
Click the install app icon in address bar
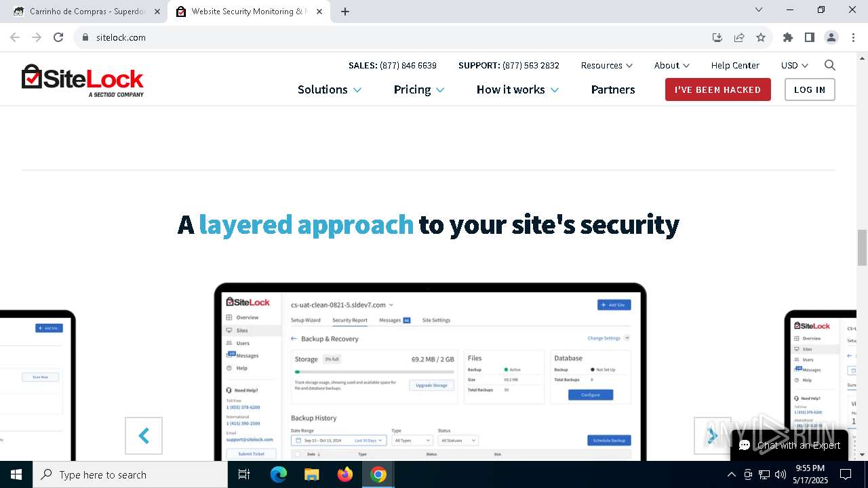coord(717,37)
